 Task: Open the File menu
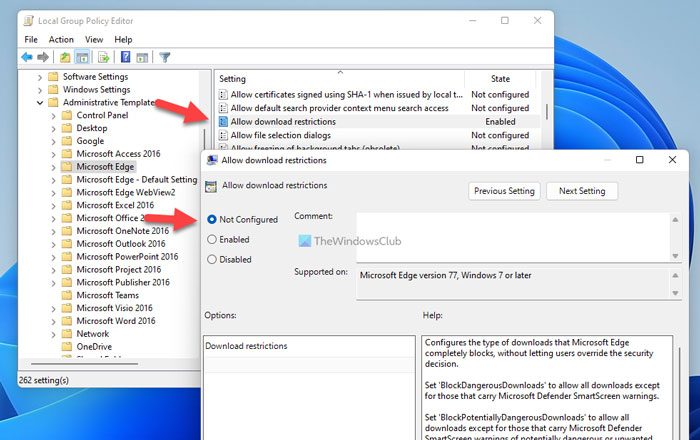click(31, 40)
